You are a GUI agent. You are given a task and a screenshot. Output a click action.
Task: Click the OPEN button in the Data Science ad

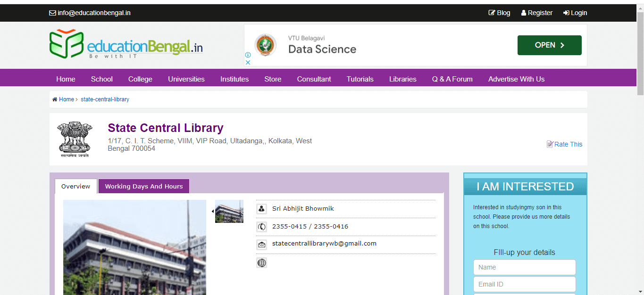pos(549,45)
